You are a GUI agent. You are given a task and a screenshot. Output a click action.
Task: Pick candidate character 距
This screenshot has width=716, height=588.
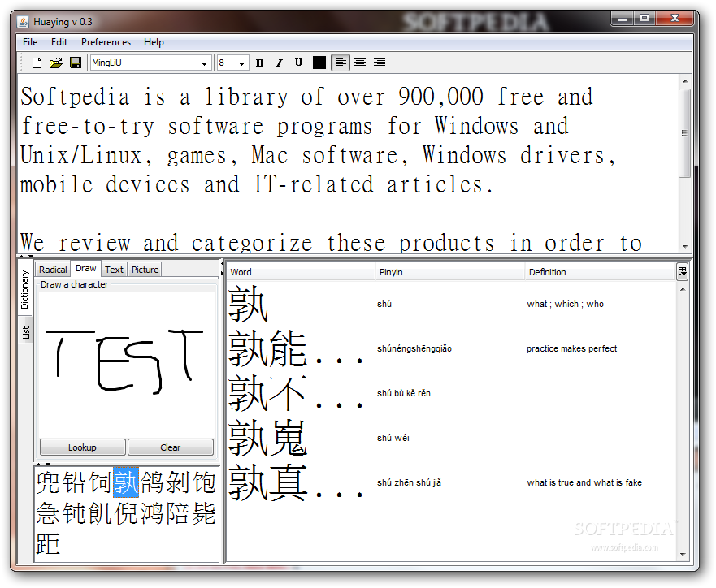[x=48, y=544]
